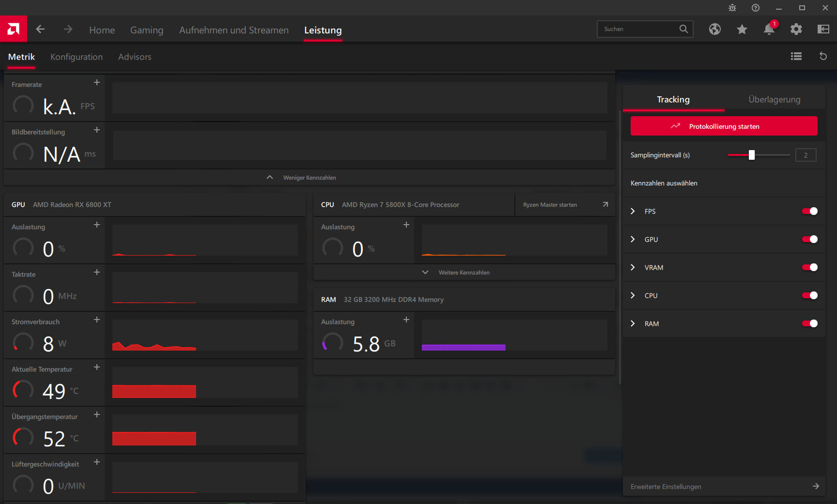Click the RAM Auslastung usage graph
837x504 pixels.
point(514,335)
